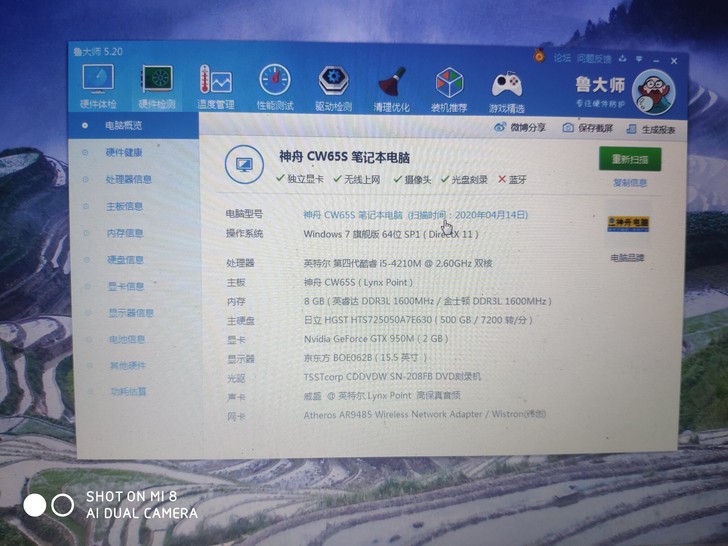The image size is (728, 546).
Task: Launch 性能测试 performance test
Action: coord(275,87)
